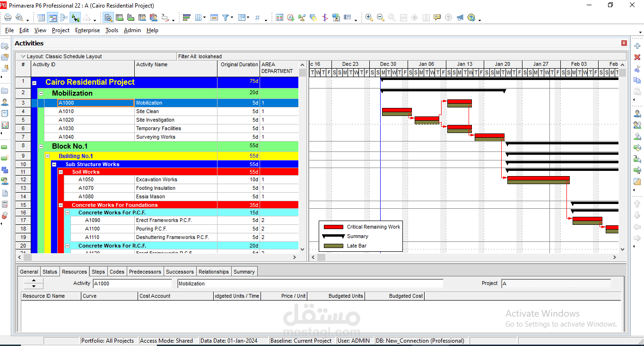
Task: Show the Activity Table view
Action: [42, 18]
